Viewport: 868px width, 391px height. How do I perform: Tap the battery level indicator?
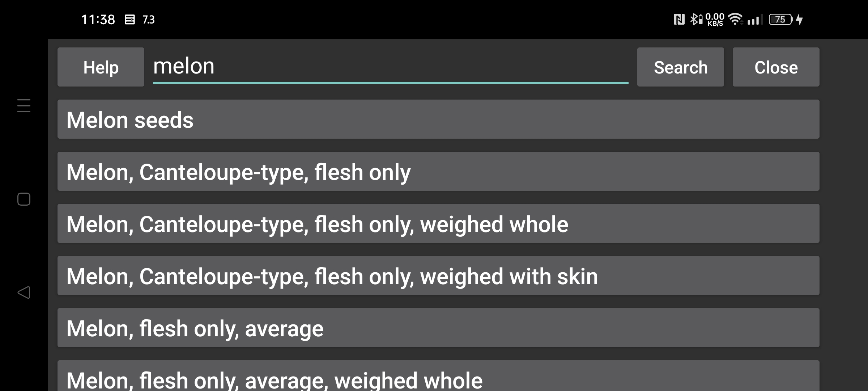click(781, 19)
